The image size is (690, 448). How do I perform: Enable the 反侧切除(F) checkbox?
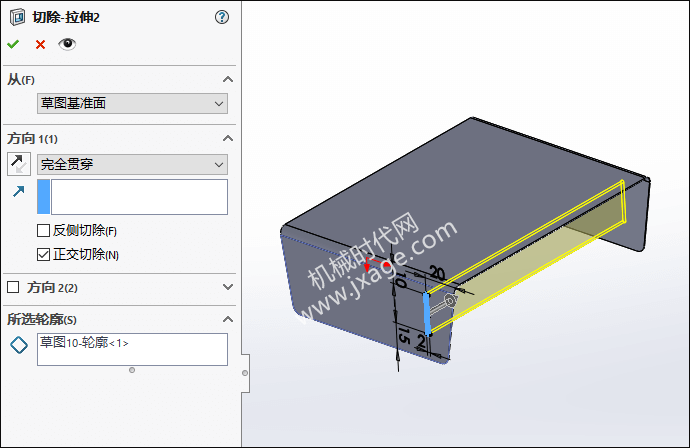coord(43,231)
